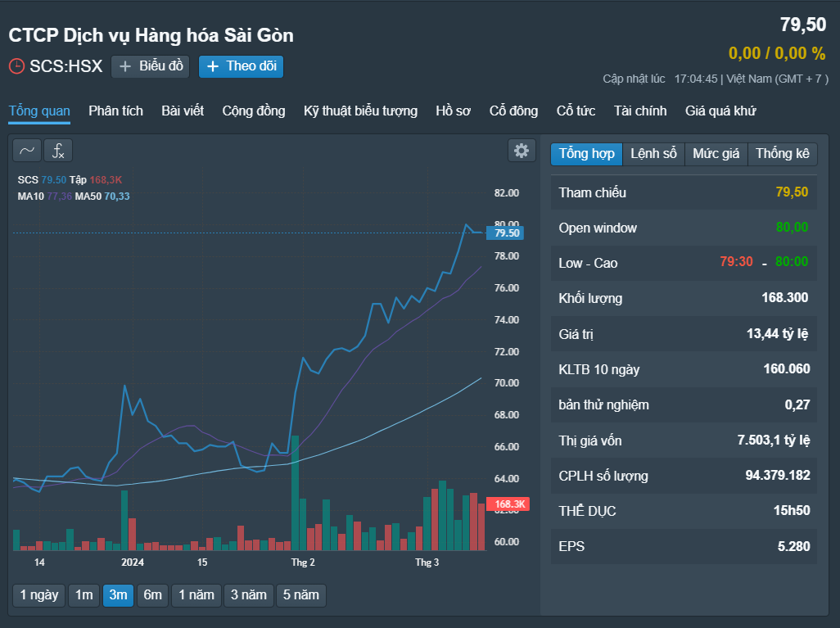Click the SCS 79.50 legend value
The image size is (840, 628).
click(x=53, y=180)
